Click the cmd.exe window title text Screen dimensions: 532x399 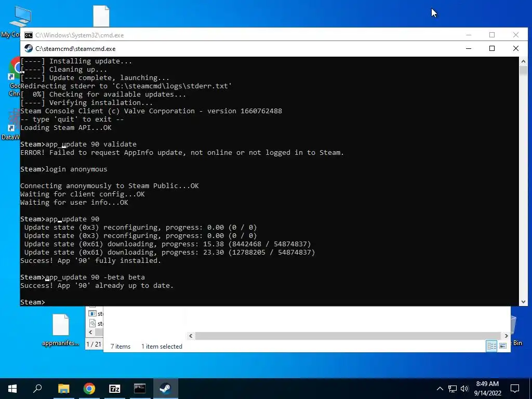[79, 35]
